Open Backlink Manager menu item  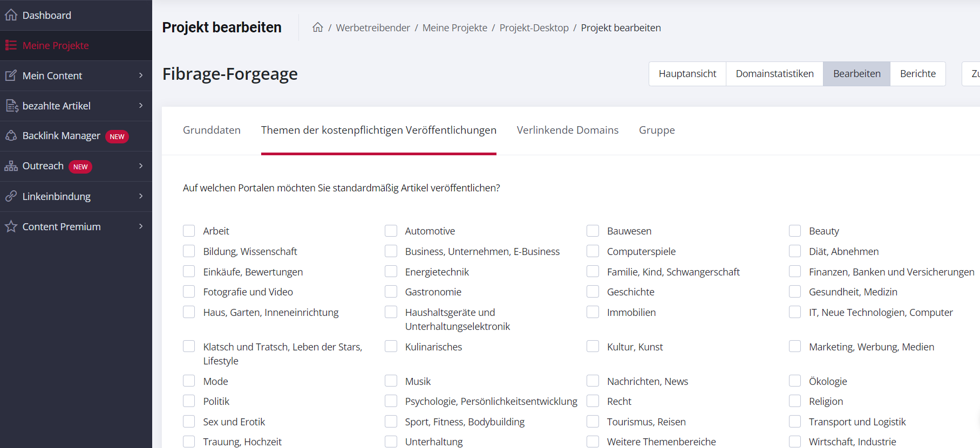pos(76,136)
